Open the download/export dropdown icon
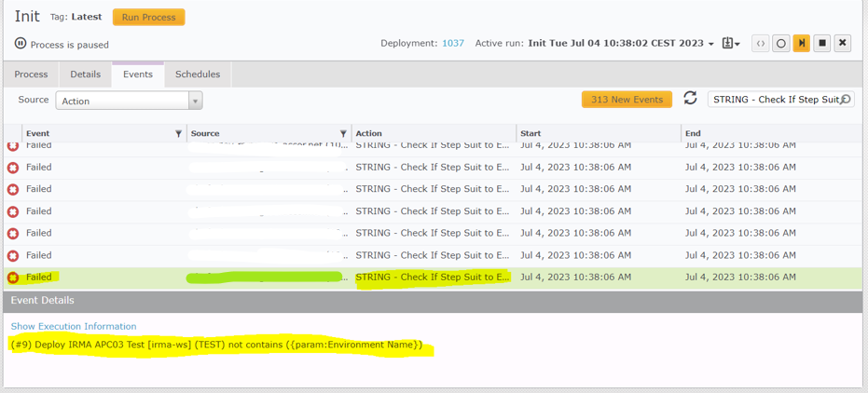Viewport: 868px width, 393px height. (731, 44)
